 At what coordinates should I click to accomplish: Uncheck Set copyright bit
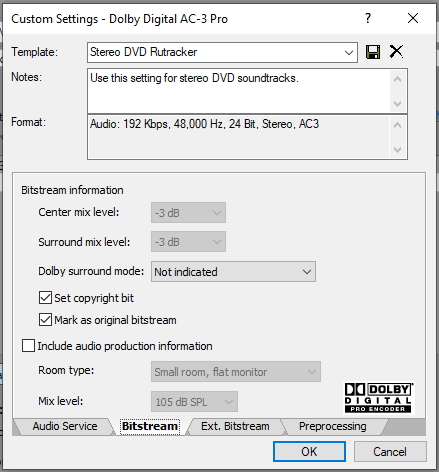[45, 298]
